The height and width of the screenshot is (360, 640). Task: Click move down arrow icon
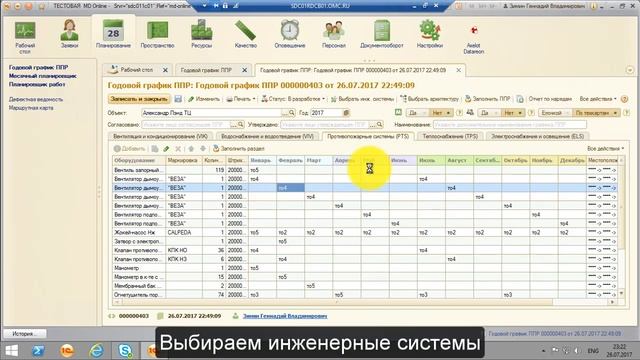point(202,149)
